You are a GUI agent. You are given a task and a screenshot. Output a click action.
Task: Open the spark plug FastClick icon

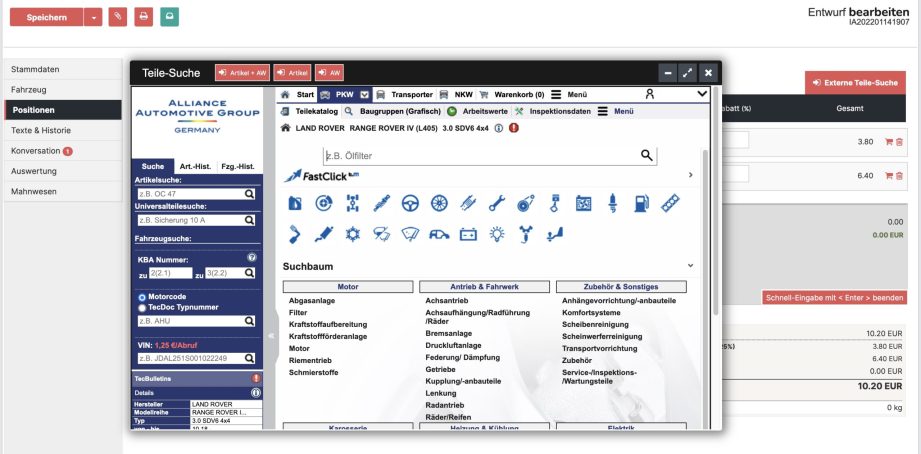tap(612, 203)
